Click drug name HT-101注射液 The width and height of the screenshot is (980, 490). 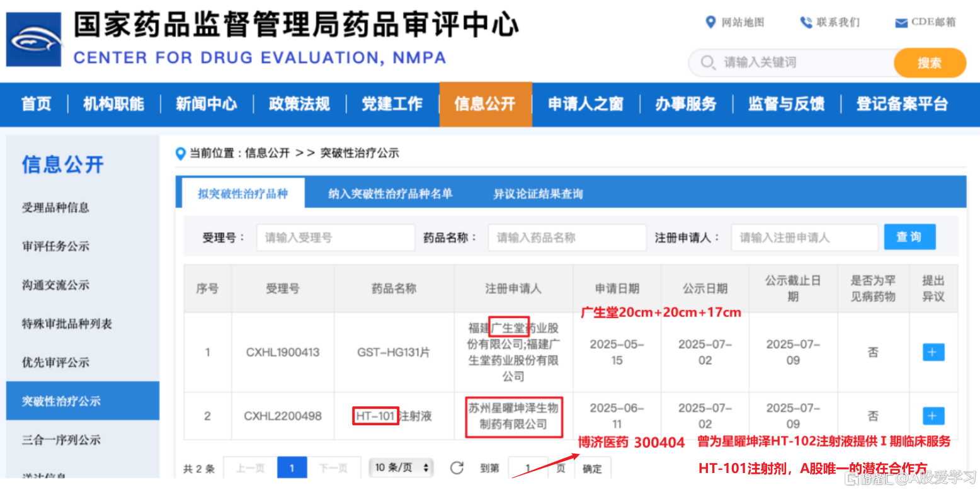(394, 416)
